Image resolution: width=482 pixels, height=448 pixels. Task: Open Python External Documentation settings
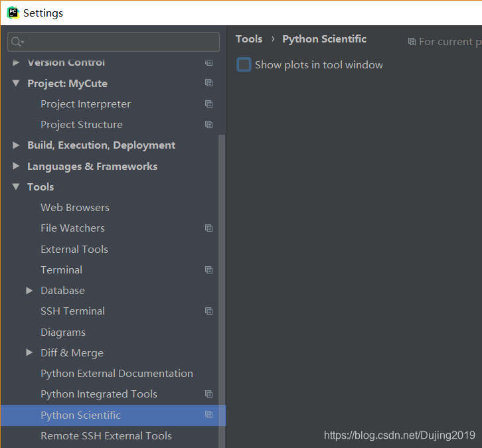117,373
